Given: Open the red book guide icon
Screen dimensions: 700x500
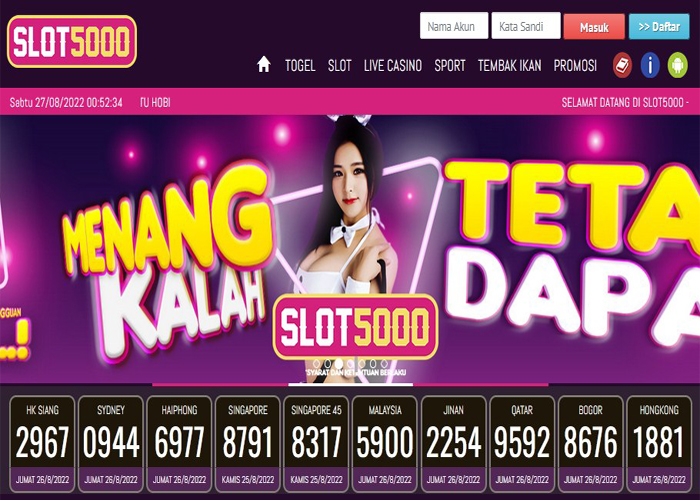Looking at the screenshot, I should [x=622, y=65].
